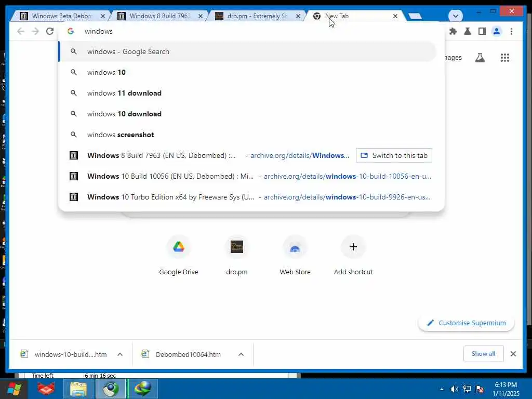This screenshot has width=532, height=399.
Task: Open the Extensions puzzle icon
Action: (x=453, y=31)
